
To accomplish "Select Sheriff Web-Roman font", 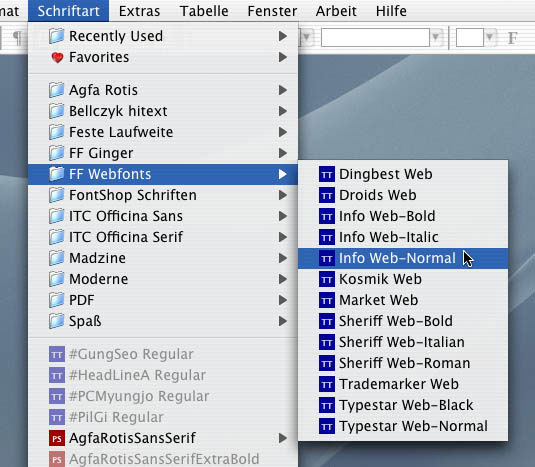I will [403, 363].
